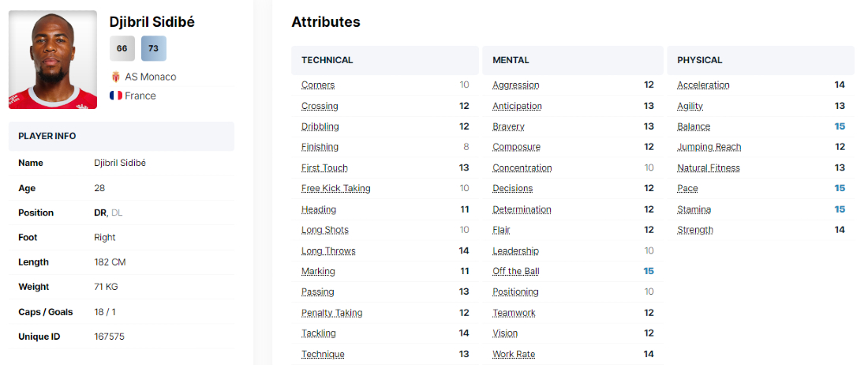This screenshot has height=365, width=868.
Task: Select the Penalty Taking attribute
Action: (331, 313)
